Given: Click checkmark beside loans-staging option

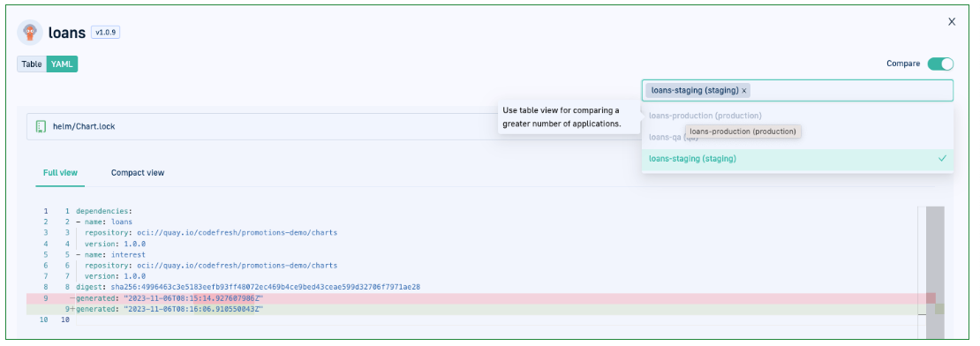Looking at the screenshot, I should pyautogui.click(x=942, y=159).
